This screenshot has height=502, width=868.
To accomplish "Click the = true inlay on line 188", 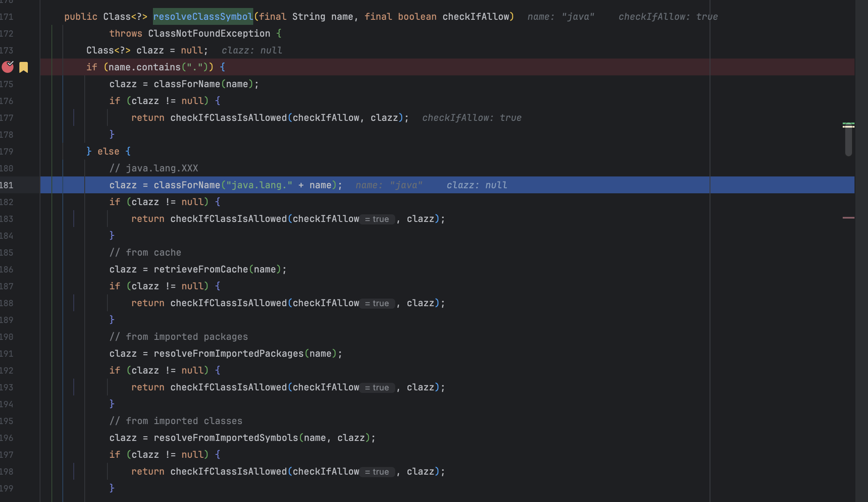I will [x=378, y=303].
